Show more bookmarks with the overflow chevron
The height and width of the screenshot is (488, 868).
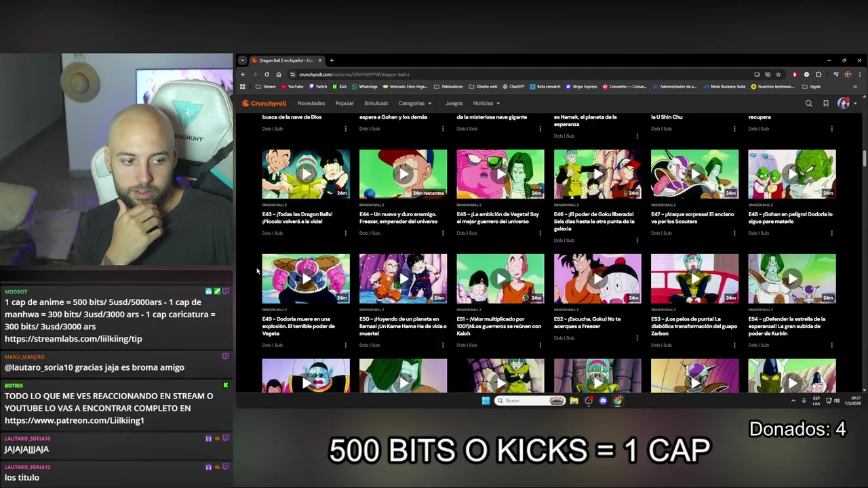[855, 87]
